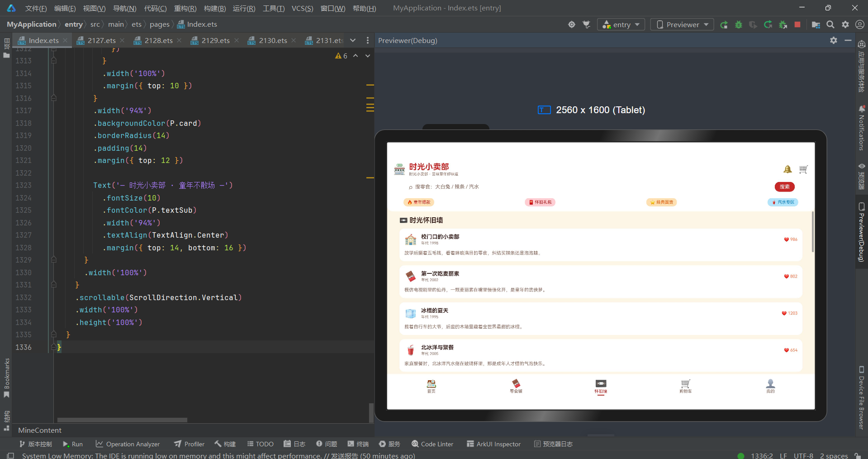Viewport: 868px width, 459px height.
Task: Click the Run entry green arrow icon
Action: (724, 24)
